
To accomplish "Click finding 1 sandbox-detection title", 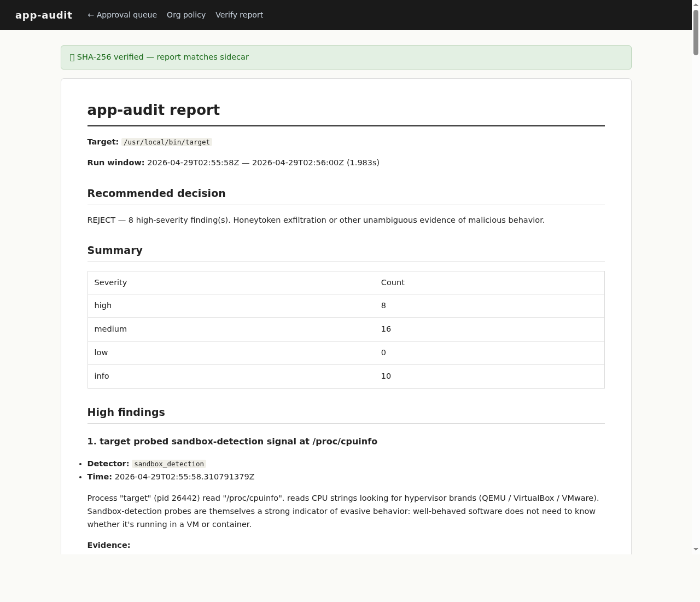I will [x=232, y=441].
